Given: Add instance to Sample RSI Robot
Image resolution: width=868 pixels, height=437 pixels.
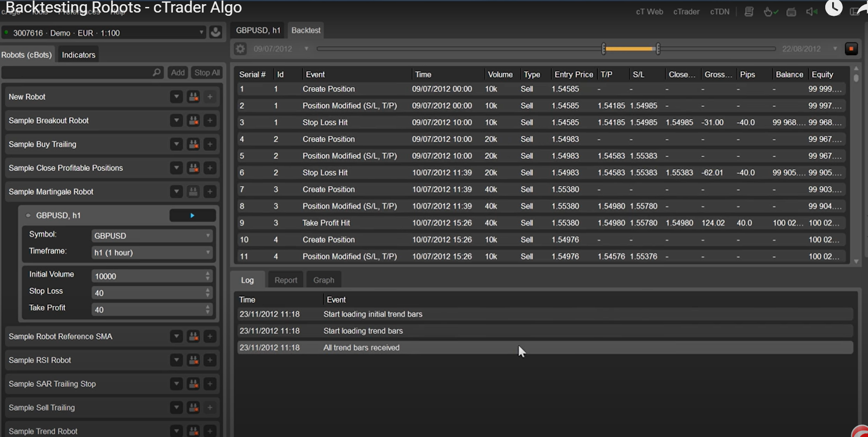Looking at the screenshot, I should click(210, 360).
